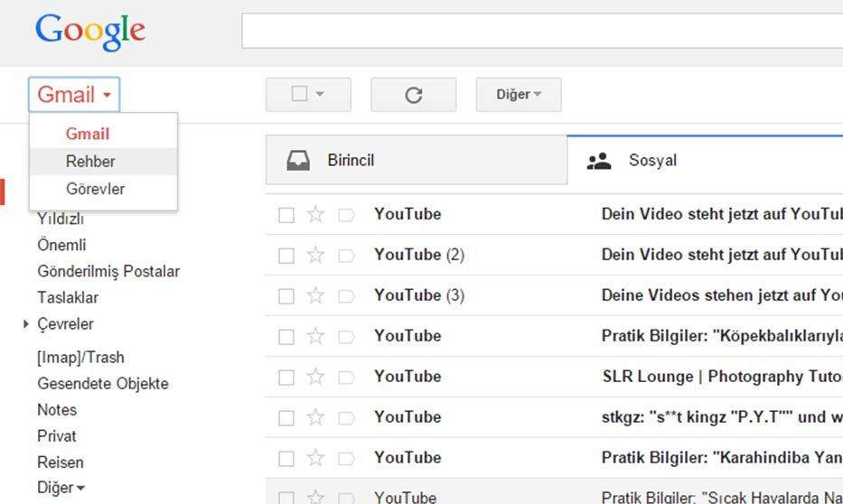
Task: Switch to the Sosyal tab
Action: click(x=705, y=160)
